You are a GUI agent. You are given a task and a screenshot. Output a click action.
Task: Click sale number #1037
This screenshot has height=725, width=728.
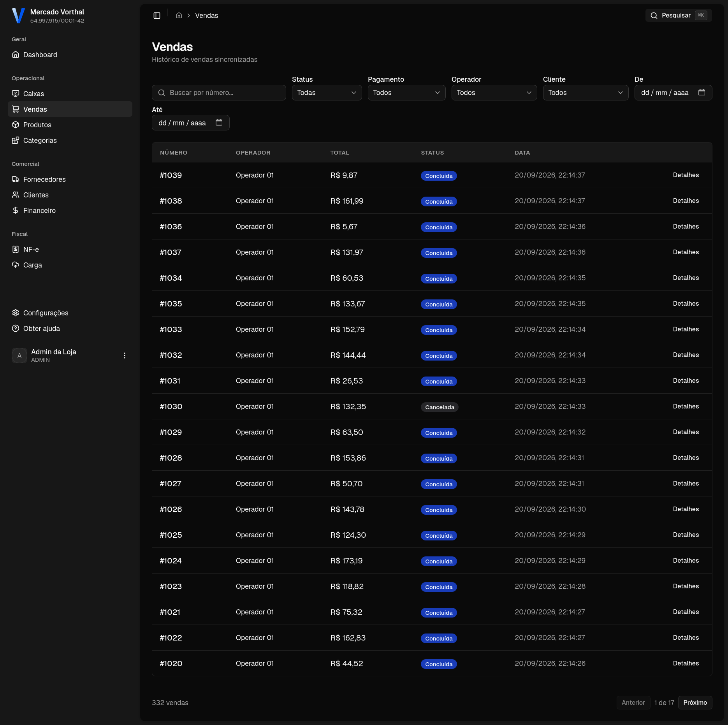(x=171, y=252)
